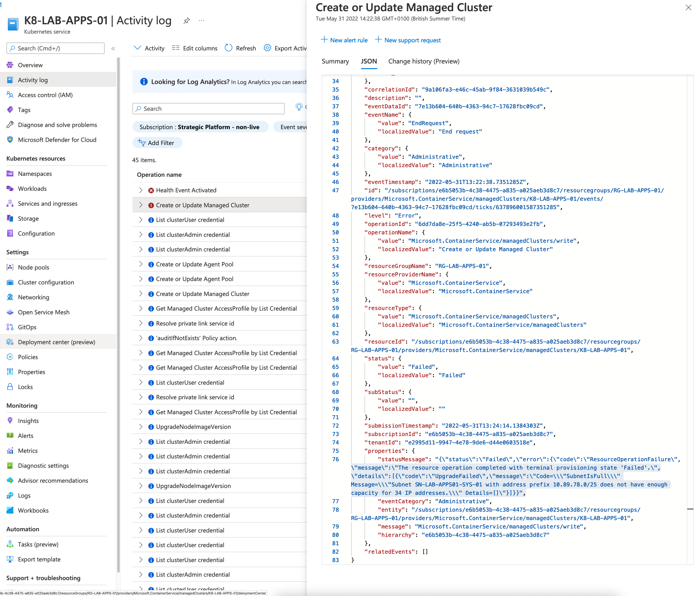Viewport: 700px width, 596px height.
Task: Click New support request
Action: click(x=408, y=40)
